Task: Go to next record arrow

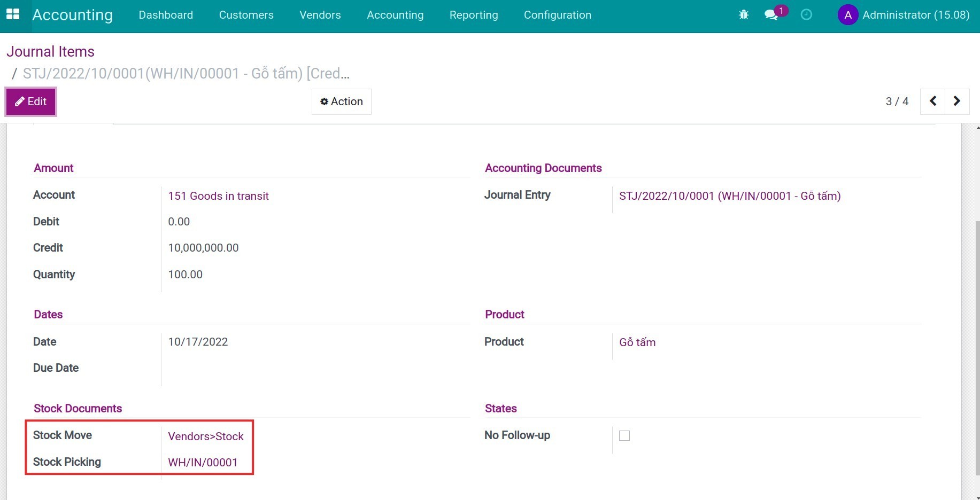Action: (x=957, y=101)
